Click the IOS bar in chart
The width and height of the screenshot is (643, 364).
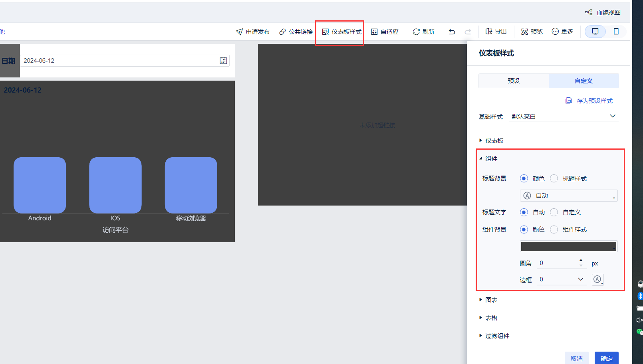point(115,185)
